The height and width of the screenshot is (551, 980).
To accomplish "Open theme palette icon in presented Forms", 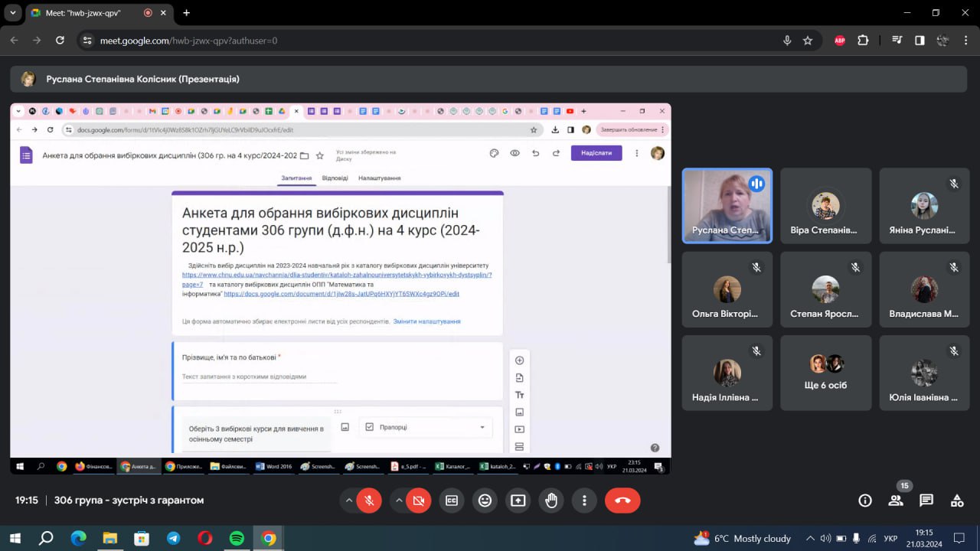I will click(x=494, y=153).
